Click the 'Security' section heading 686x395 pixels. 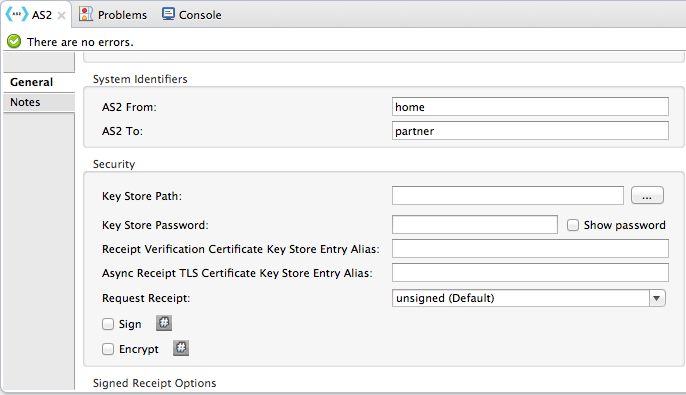(x=114, y=164)
